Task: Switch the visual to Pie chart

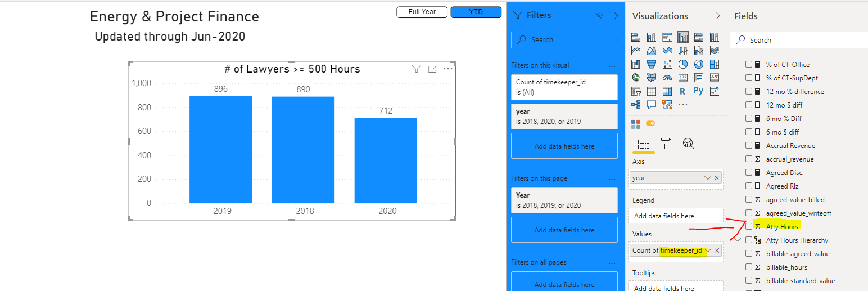Action: coord(683,64)
